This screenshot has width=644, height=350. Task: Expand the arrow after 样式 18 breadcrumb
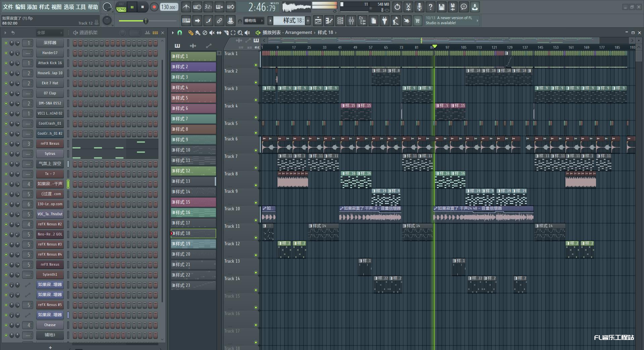click(336, 33)
